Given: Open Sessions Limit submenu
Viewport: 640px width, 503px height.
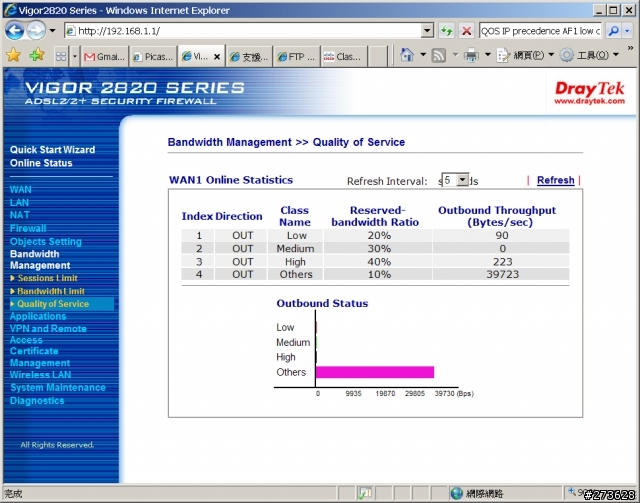Looking at the screenshot, I should click(47, 278).
